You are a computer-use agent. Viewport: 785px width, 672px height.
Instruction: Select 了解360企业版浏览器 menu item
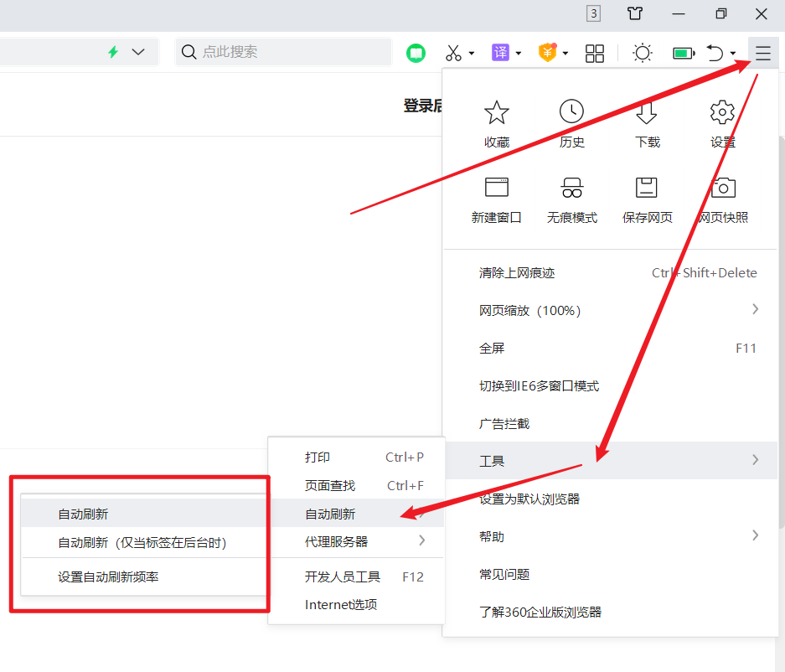611,612
